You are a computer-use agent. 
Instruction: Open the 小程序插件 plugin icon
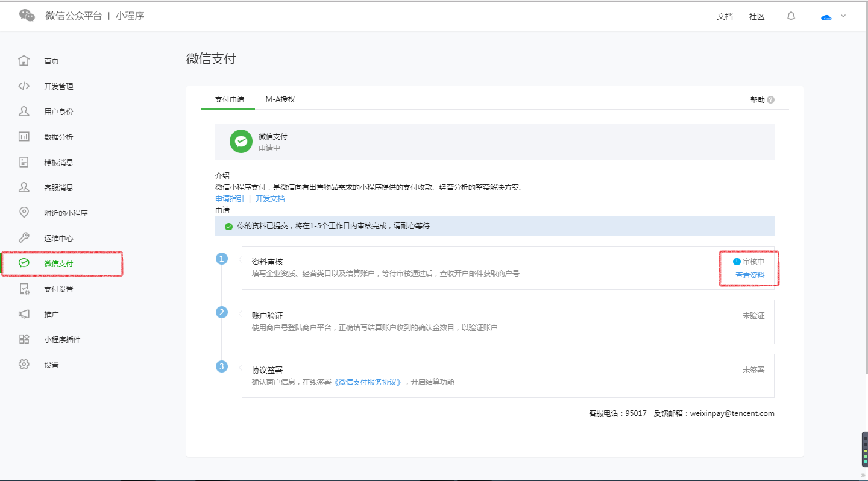24,339
